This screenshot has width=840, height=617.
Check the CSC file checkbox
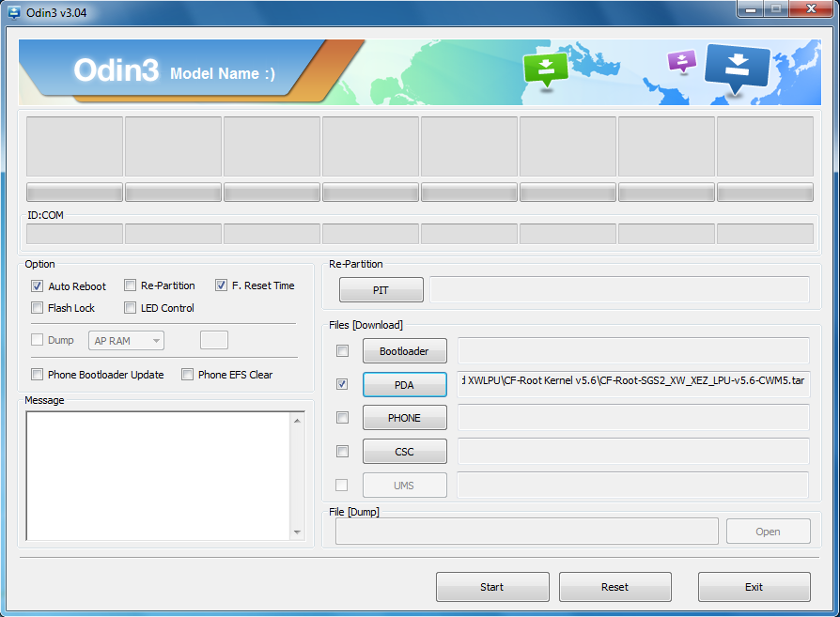coord(342,452)
